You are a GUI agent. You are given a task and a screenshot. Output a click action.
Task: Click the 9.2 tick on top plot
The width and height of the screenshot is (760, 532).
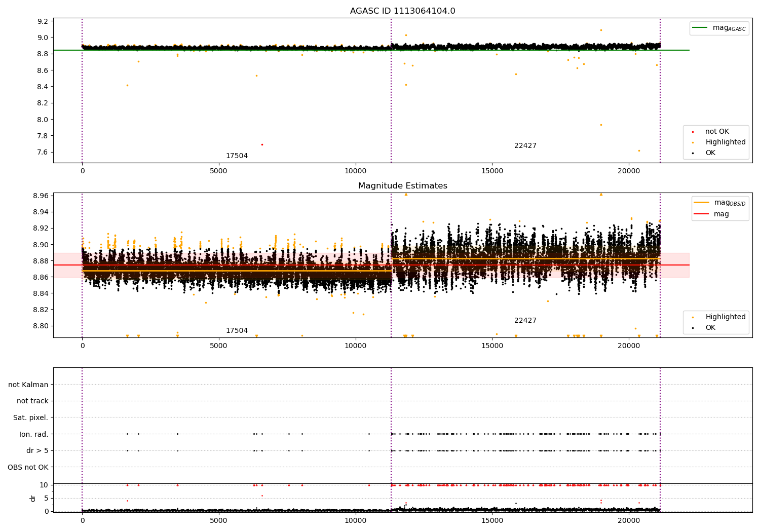coord(43,21)
